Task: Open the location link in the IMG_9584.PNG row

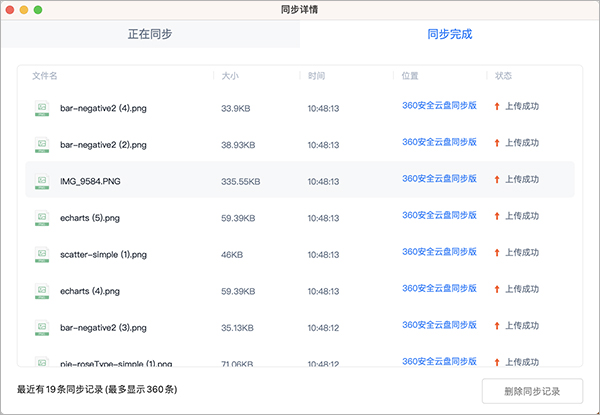Action: point(439,179)
